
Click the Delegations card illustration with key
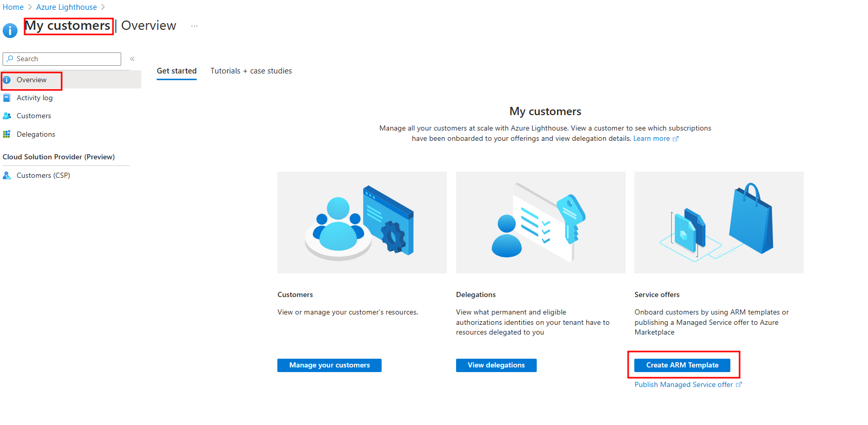point(541,223)
